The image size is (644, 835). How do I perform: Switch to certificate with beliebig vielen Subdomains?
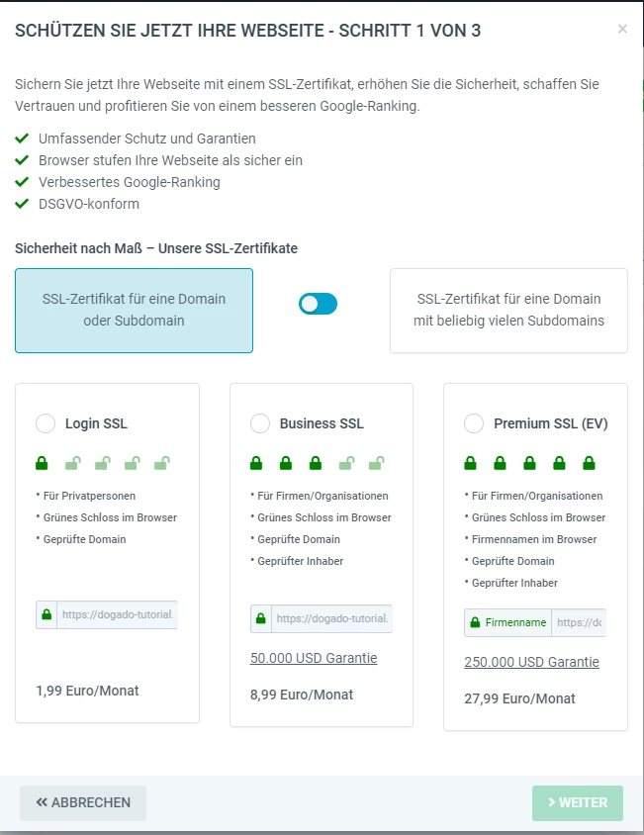click(x=508, y=310)
